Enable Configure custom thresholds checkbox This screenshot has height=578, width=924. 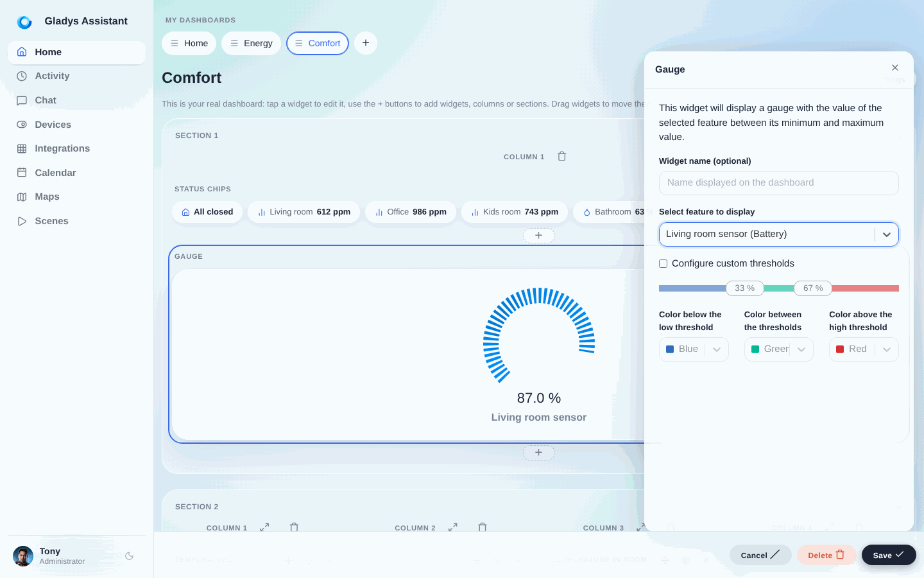click(663, 264)
